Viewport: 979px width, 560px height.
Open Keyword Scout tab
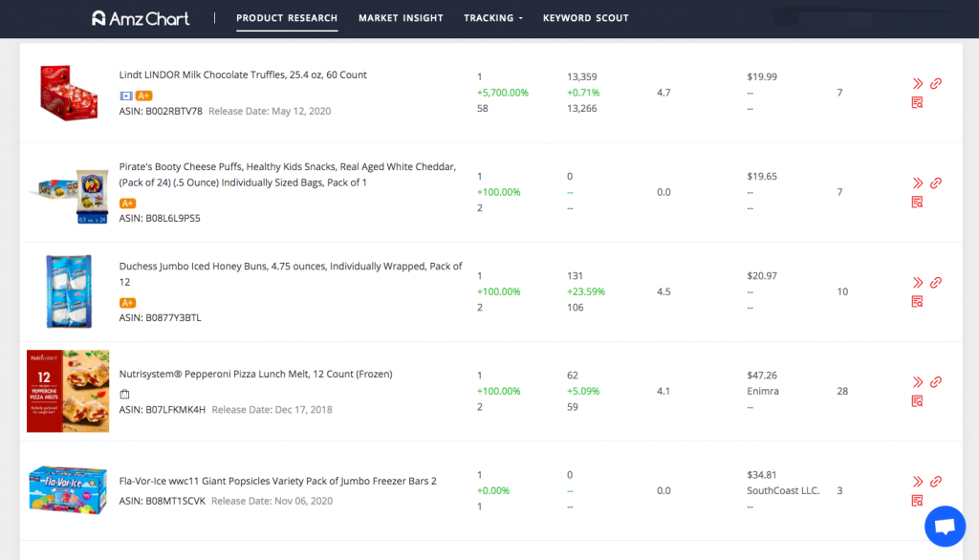[x=586, y=18]
